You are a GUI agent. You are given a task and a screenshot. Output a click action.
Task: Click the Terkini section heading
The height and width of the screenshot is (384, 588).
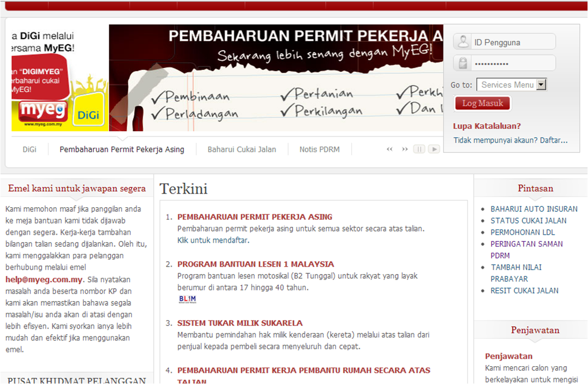(x=183, y=189)
